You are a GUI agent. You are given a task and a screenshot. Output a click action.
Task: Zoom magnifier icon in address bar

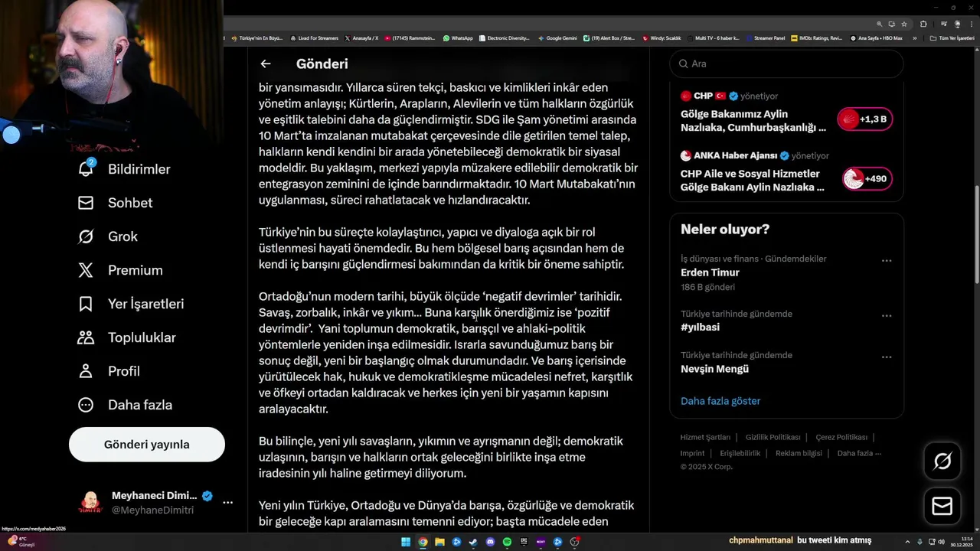880,24
